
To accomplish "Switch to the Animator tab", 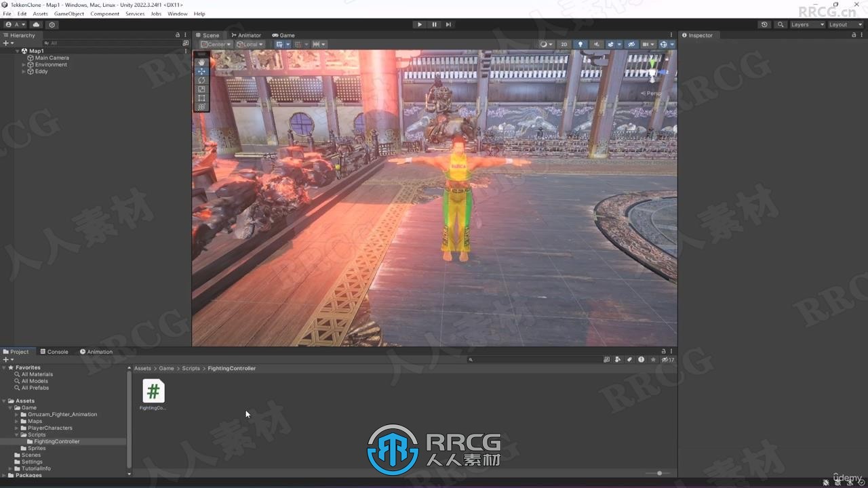I will pos(246,35).
